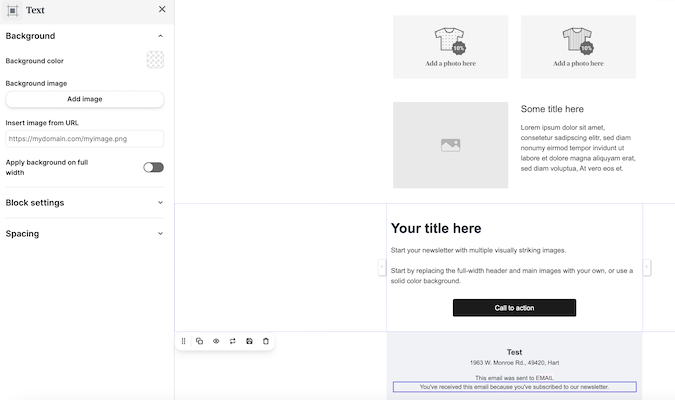This screenshot has width=675, height=400.
Task: Click 'Start by replacing the full-width header' paragraph
Action: click(512, 276)
